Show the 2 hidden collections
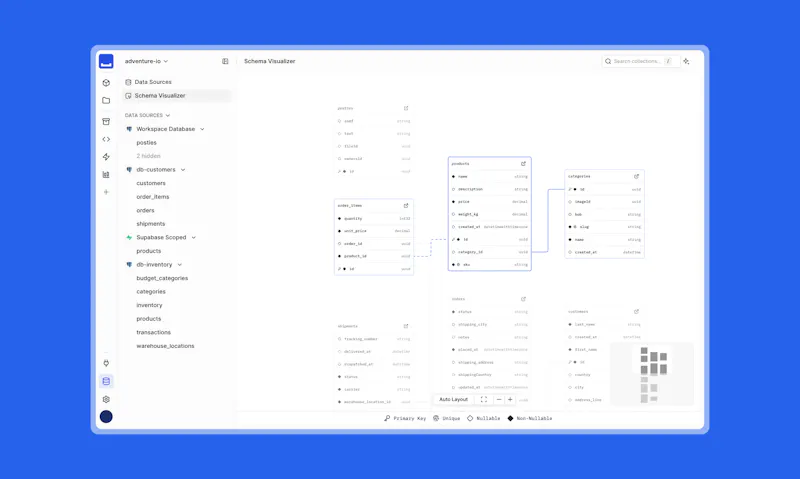 point(148,156)
